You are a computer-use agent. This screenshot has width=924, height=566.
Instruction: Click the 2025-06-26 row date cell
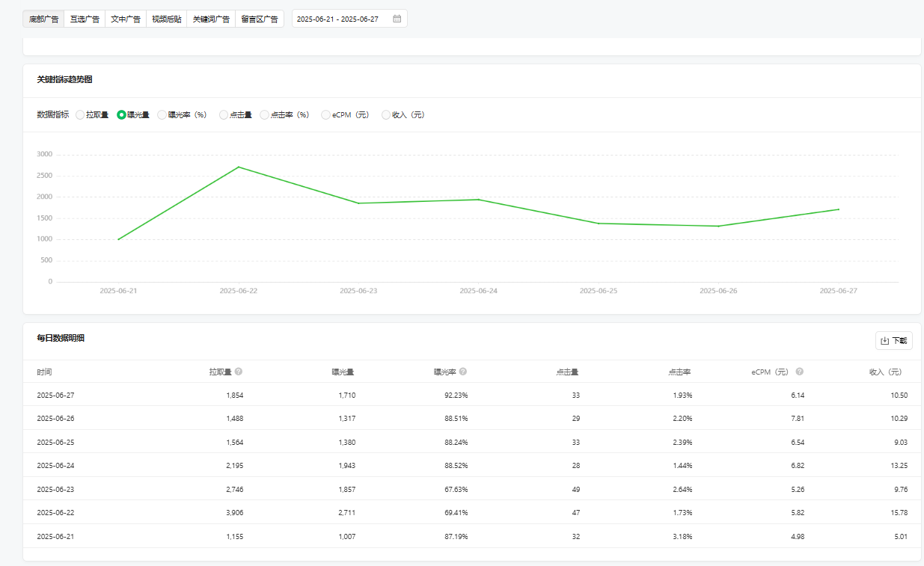click(55, 418)
